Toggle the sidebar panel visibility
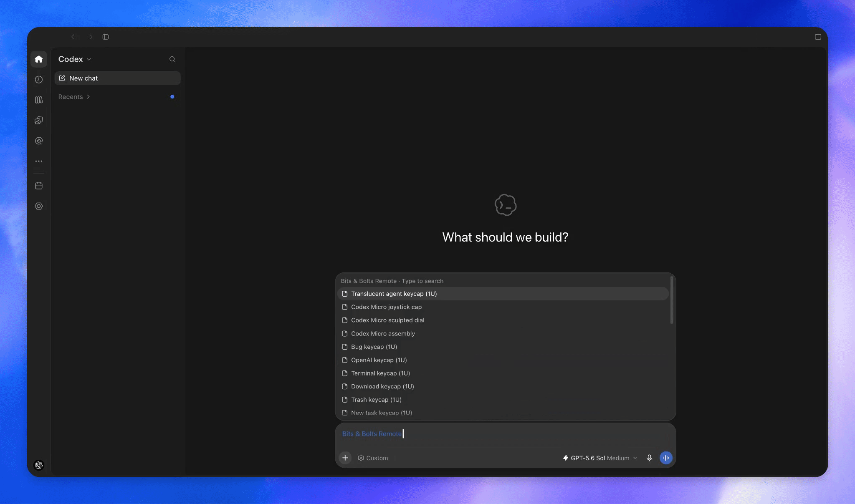Viewport: 855px width, 504px height. click(106, 37)
